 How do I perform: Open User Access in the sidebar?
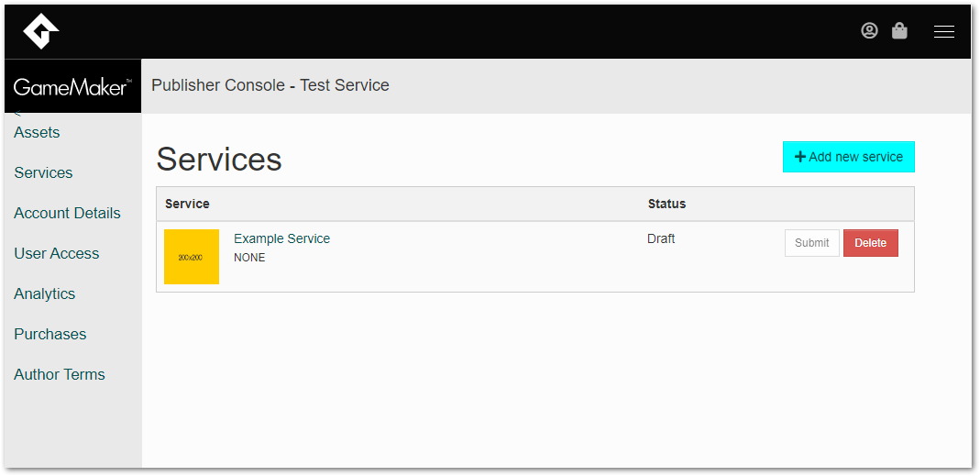pos(56,253)
